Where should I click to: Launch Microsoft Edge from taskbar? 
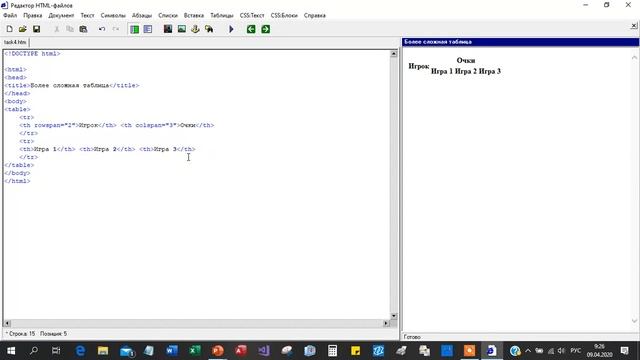point(80,351)
